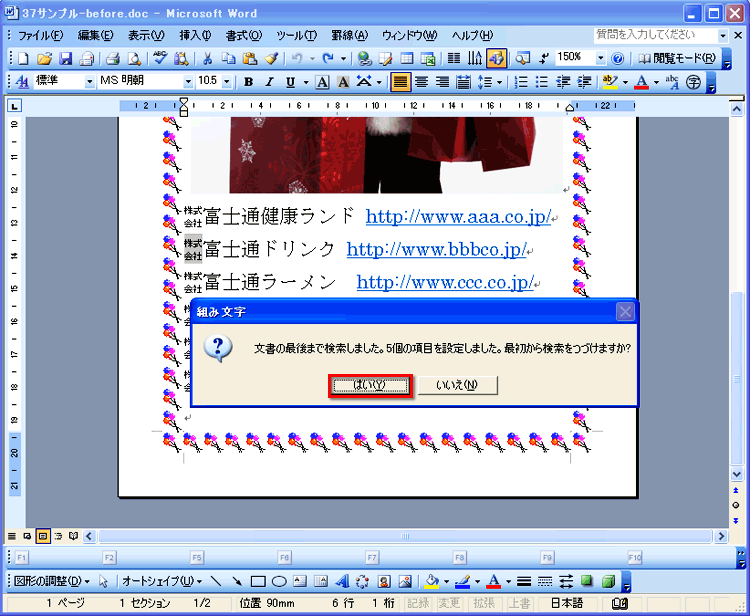Image resolution: width=750 pixels, height=616 pixels.
Task: Open the 表示(V) menu
Action: [x=146, y=35]
